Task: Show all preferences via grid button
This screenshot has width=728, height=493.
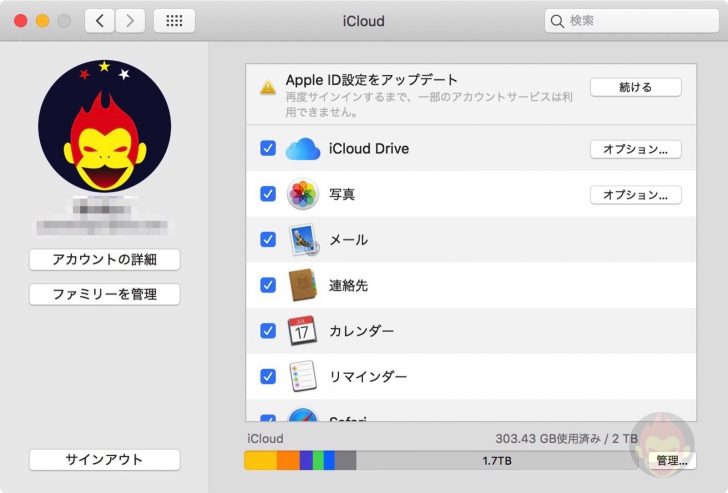Action: click(174, 21)
